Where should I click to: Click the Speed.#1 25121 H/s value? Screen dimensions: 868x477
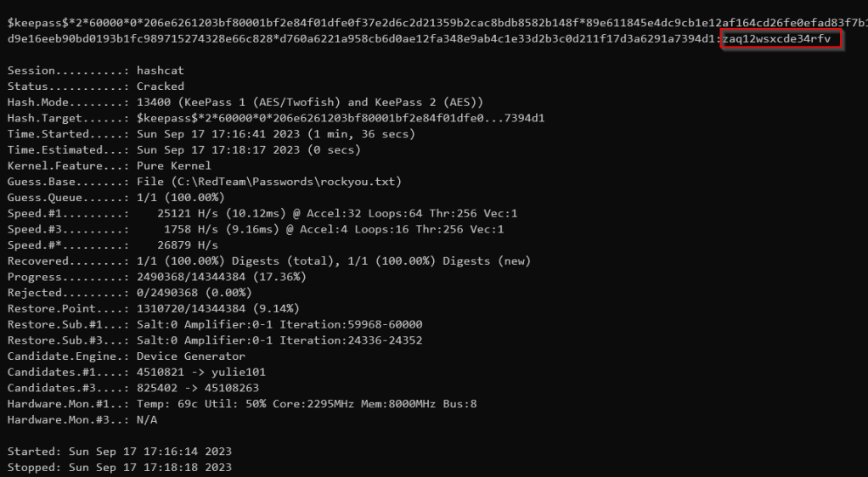180,213
